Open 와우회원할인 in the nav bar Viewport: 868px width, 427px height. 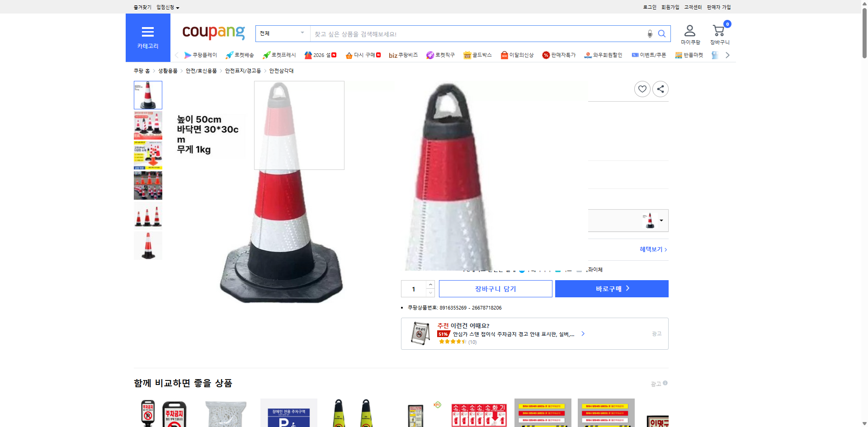[603, 55]
